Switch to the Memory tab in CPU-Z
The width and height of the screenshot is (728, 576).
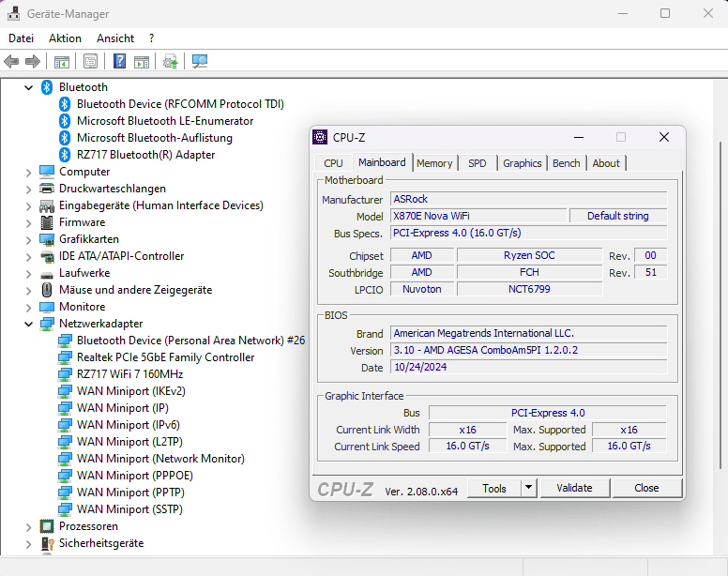coord(434,163)
